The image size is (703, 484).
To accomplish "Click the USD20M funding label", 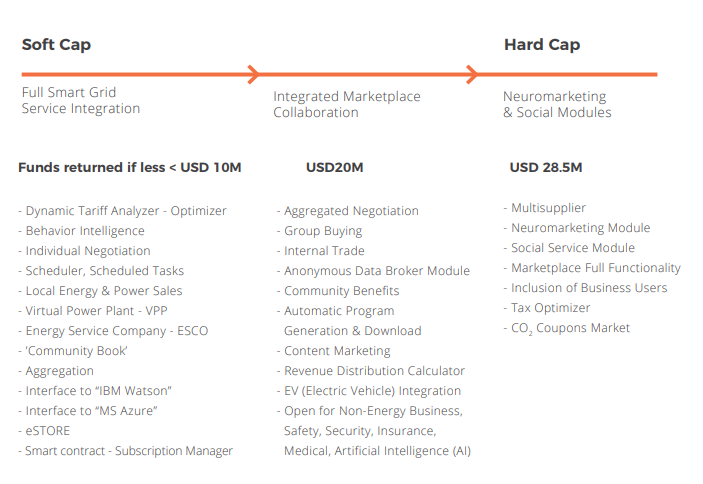I will (334, 168).
